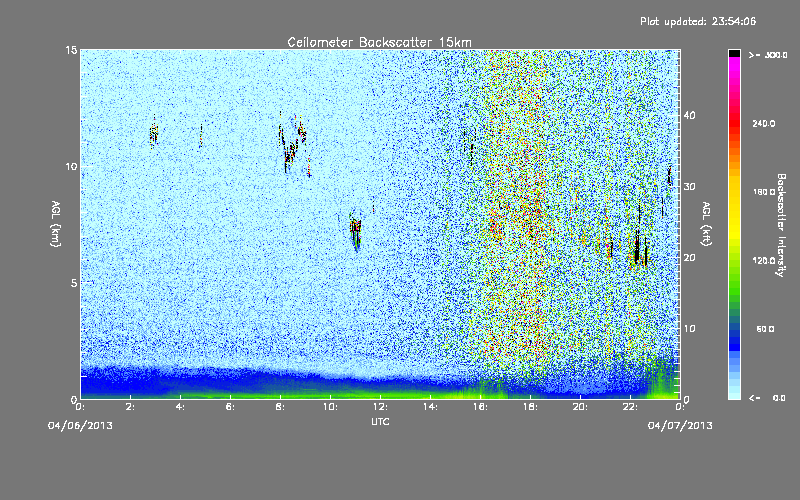
Task: Click the cloud echo near 11 UTC at 7 km
Action: 356,231
